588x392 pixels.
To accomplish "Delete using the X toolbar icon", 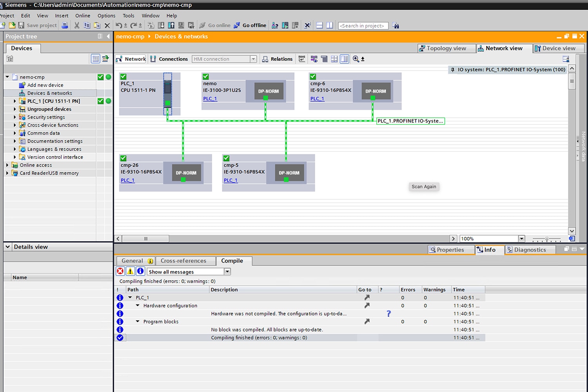I will 107,26.
